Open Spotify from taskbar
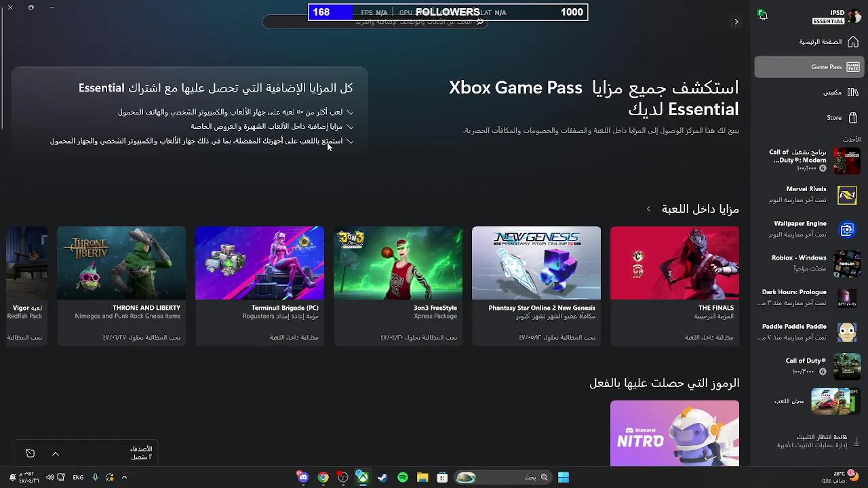 [x=403, y=477]
